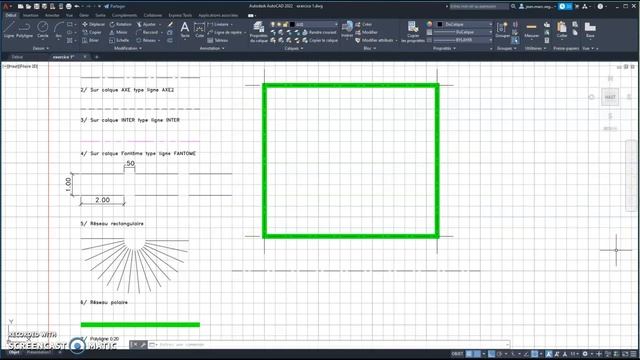The image size is (640, 360).
Task: Select the Polyligne tool
Action: point(24,29)
